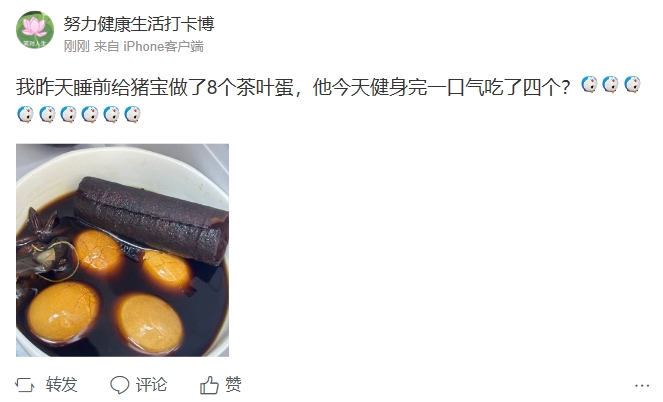The height and width of the screenshot is (402, 663).
Task: Like the post with thumbs-up icon
Action: 209,385
